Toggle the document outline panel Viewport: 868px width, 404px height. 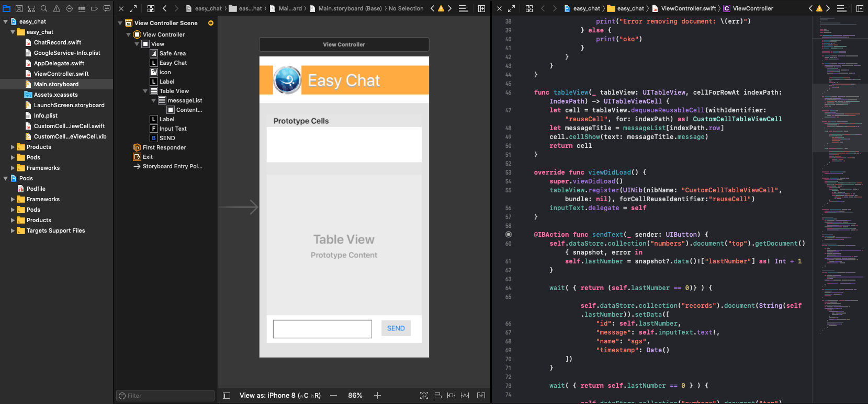click(x=227, y=396)
